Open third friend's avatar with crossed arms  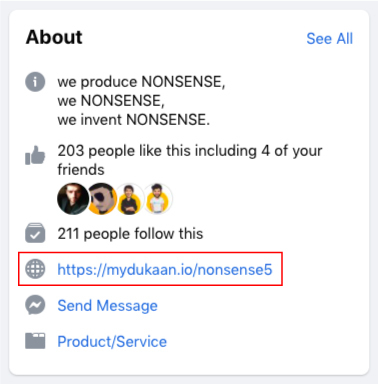(130, 199)
